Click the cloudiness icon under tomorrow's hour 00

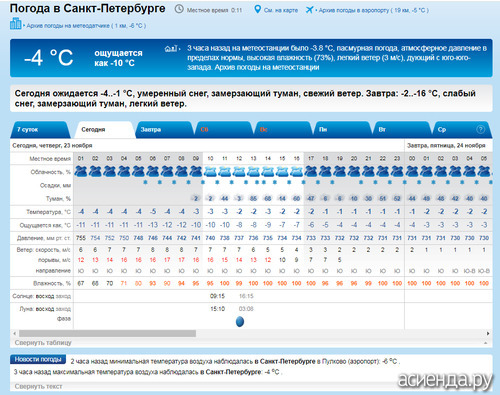pyautogui.click(x=412, y=172)
